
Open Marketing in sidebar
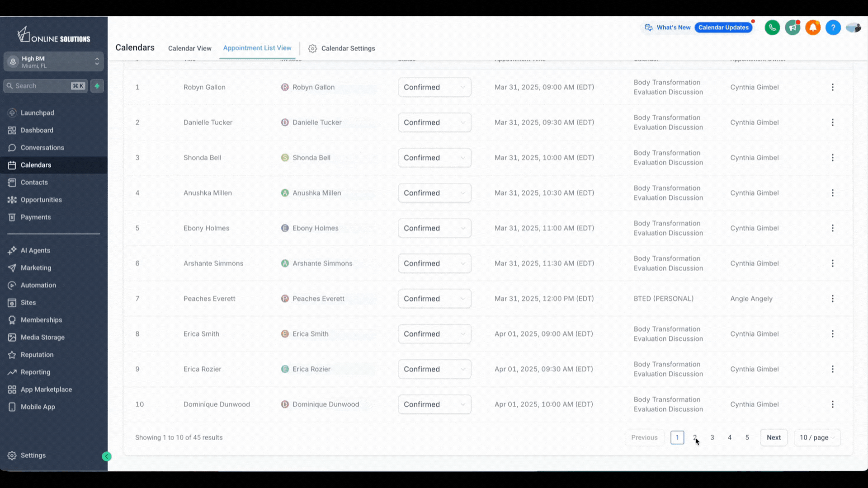pyautogui.click(x=53, y=268)
